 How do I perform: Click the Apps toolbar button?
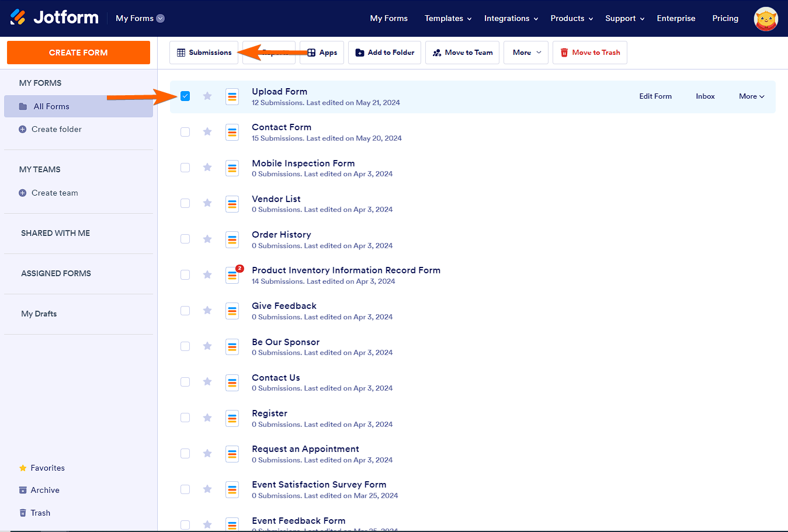point(322,53)
